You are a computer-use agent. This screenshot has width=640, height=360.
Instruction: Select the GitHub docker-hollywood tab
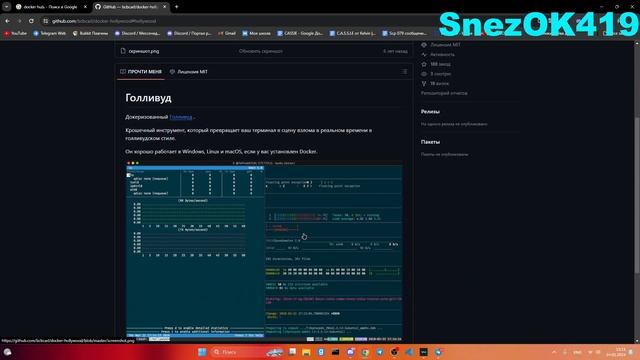[131, 7]
